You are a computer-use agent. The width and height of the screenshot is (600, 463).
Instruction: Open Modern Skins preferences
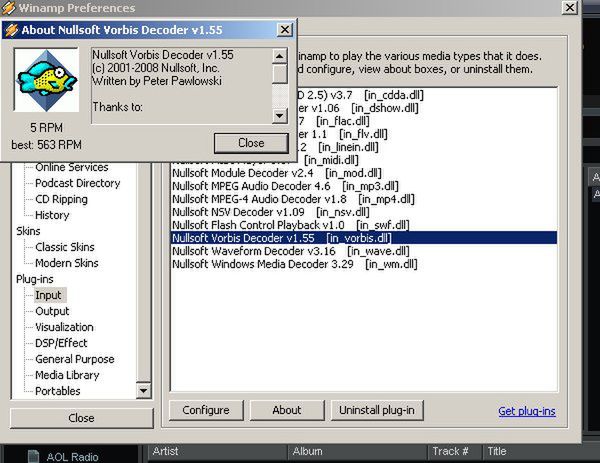(67, 263)
